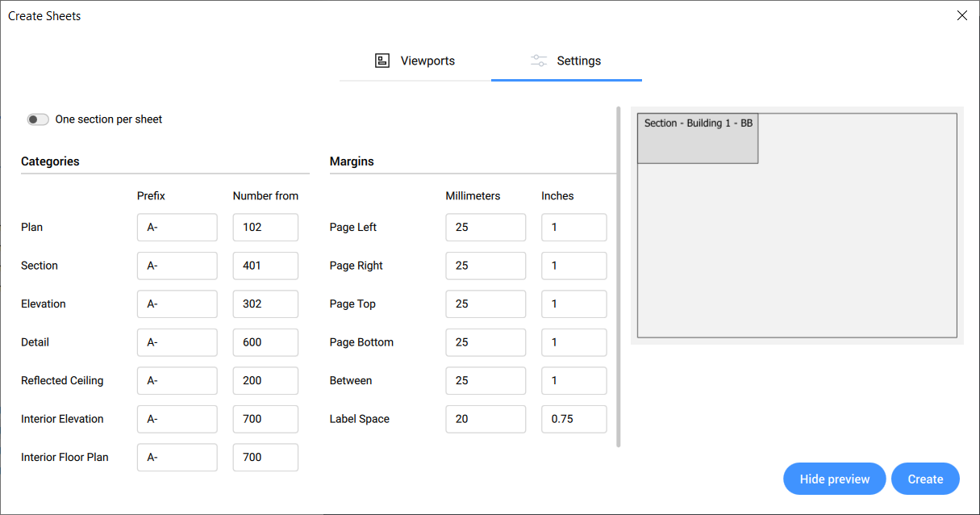Edit the Section number from field

pyautogui.click(x=265, y=266)
